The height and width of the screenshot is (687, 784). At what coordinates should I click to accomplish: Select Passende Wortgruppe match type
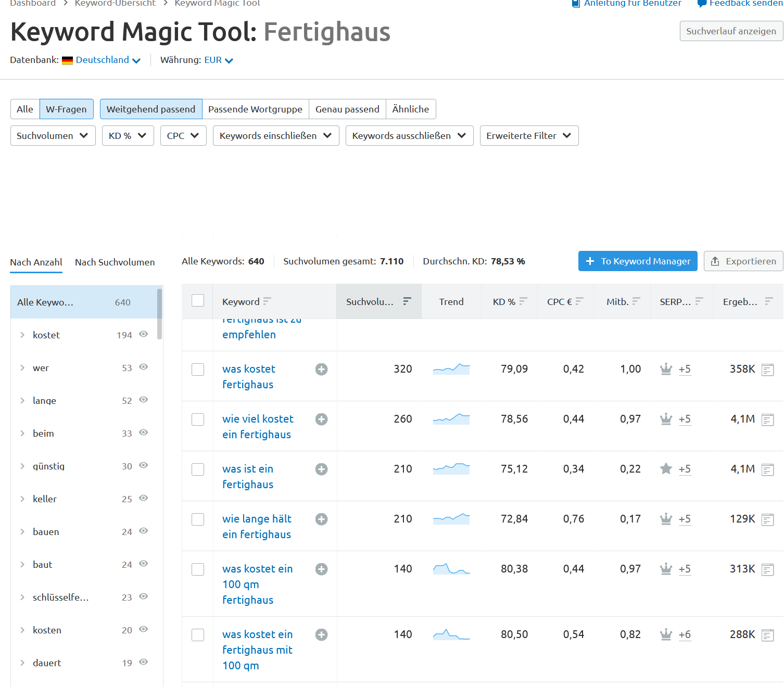click(256, 109)
